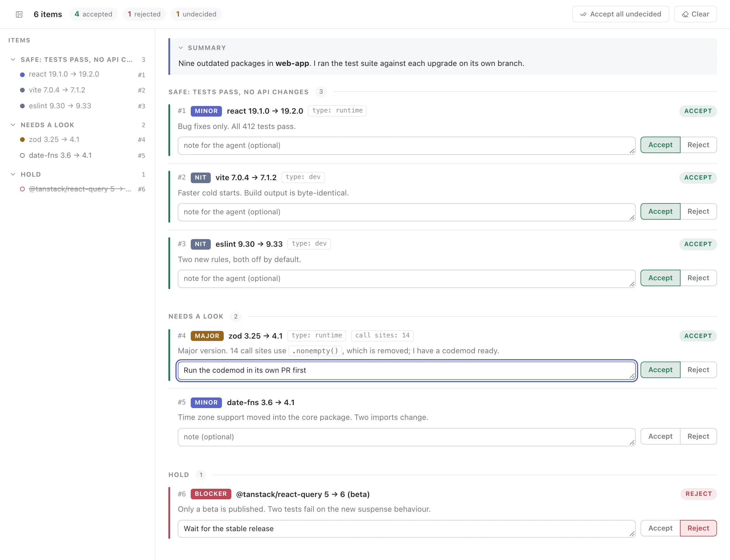
Task: Toggle the sidebar panel icon
Action: 19,14
